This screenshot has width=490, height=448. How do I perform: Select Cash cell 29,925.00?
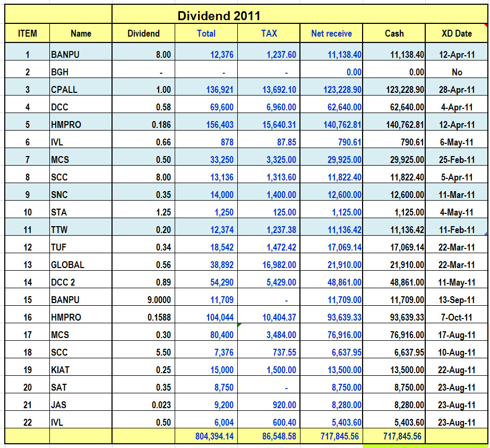(x=394, y=157)
